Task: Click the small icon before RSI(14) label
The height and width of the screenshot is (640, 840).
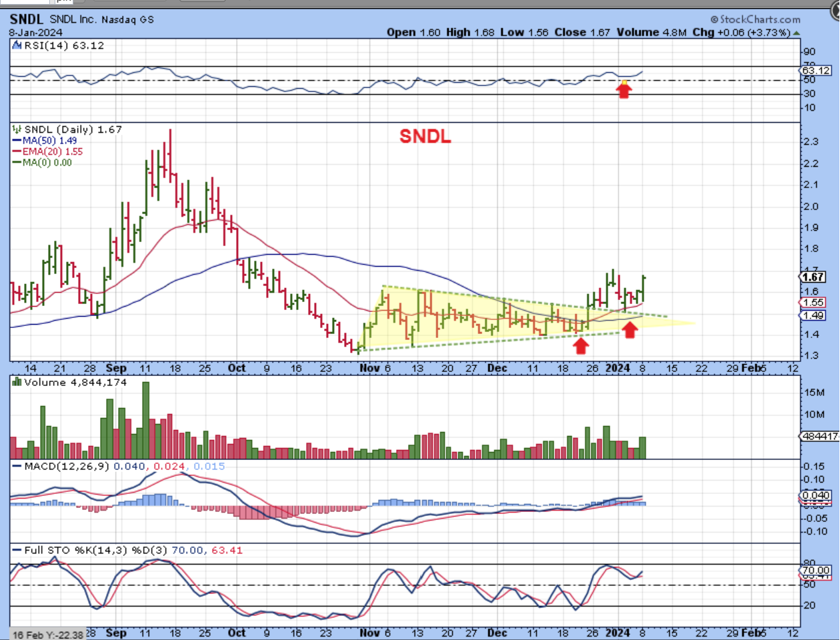Action: tap(17, 45)
